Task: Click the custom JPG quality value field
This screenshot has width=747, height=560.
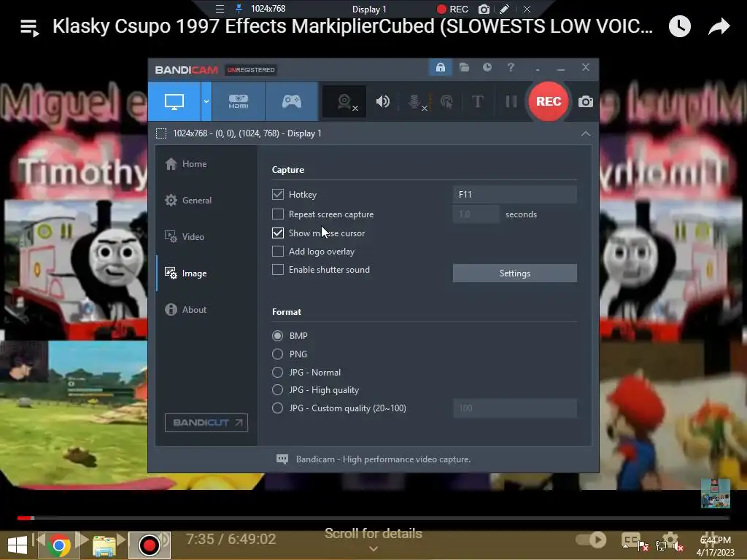Action: click(x=514, y=408)
